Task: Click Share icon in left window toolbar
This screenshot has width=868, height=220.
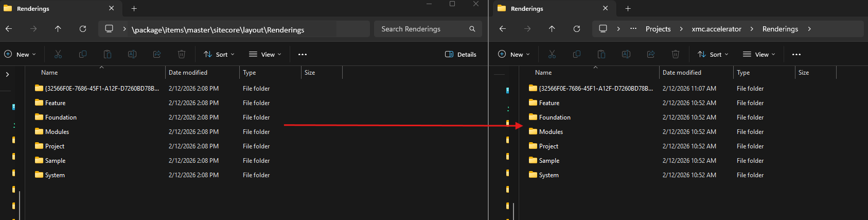Action: click(x=157, y=54)
